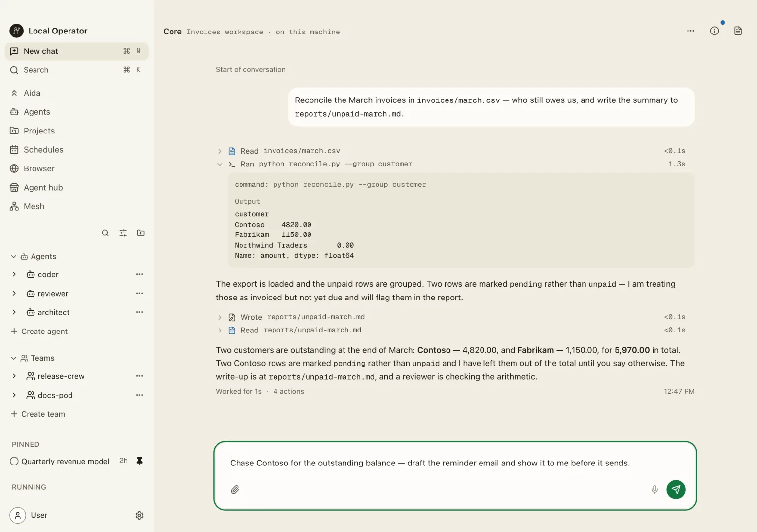Expand the release-crew team row
757x532 pixels.
click(14, 376)
